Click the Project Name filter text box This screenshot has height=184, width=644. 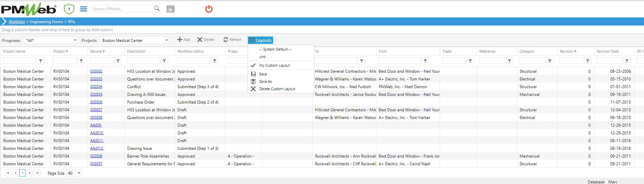point(19,61)
